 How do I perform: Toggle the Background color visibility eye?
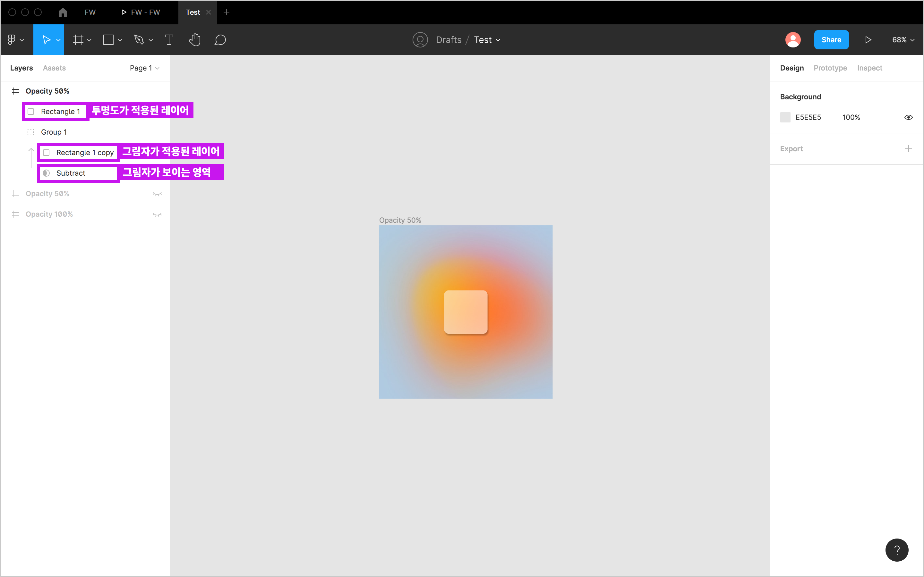coord(908,117)
